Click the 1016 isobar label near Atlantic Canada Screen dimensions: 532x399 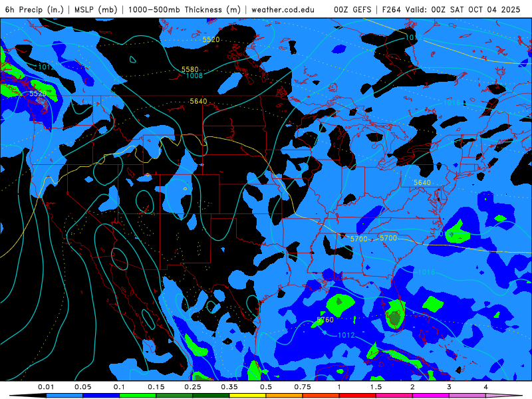click(x=452, y=102)
